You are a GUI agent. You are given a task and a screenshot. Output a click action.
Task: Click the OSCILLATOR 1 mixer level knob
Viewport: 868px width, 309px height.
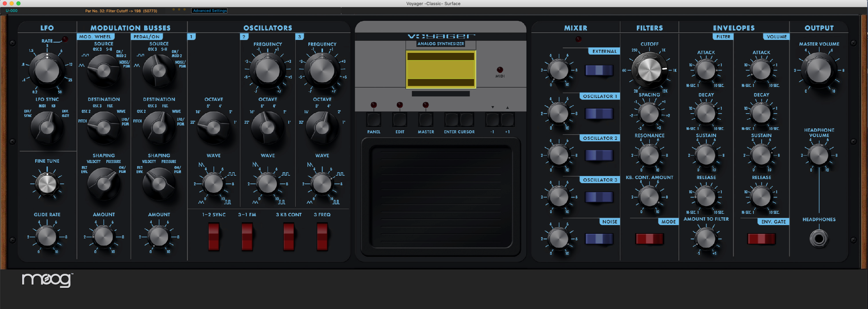(x=559, y=114)
